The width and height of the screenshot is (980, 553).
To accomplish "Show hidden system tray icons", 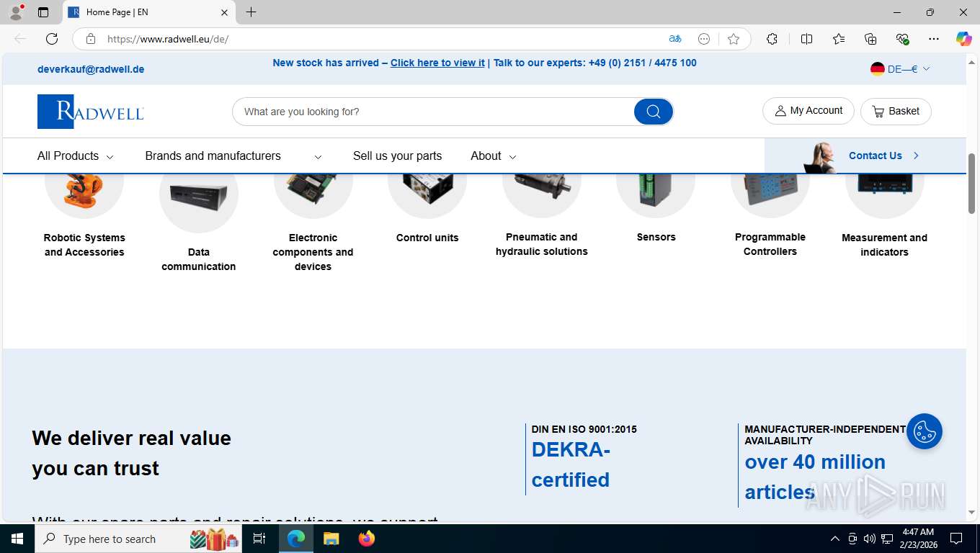I will [835, 539].
